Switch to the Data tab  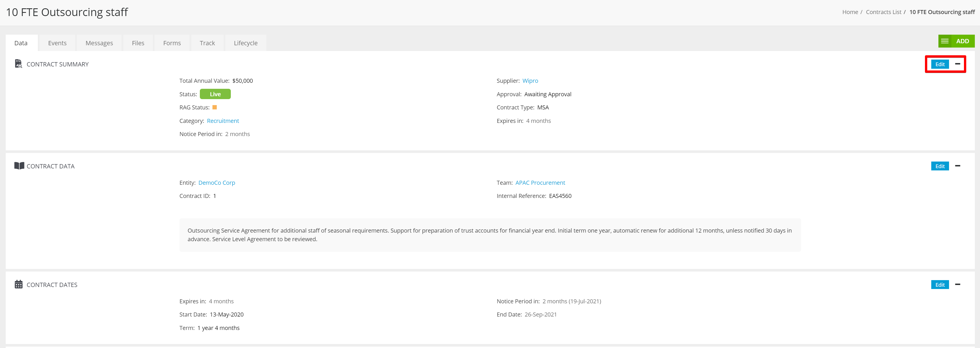(x=21, y=43)
